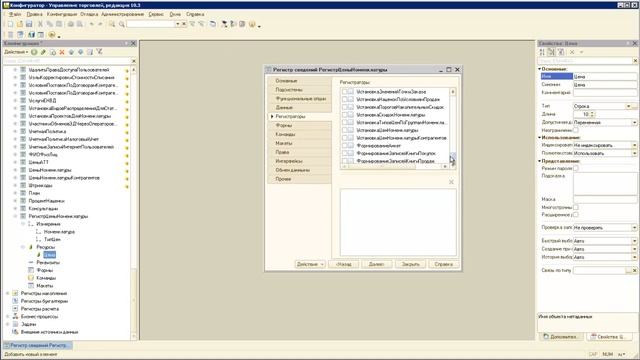Click the Redo arrow toolbar icon
Screen dimensions: 640x360
pos(100,24)
